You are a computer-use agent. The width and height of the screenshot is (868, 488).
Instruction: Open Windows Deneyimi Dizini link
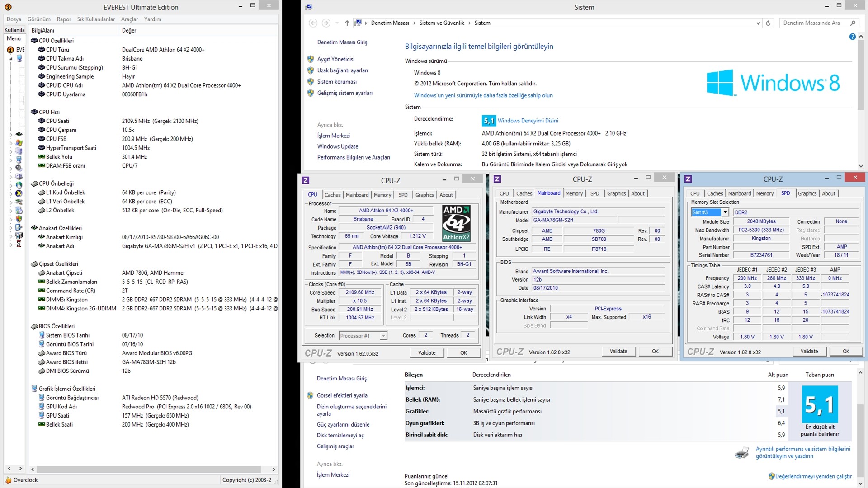coord(528,121)
